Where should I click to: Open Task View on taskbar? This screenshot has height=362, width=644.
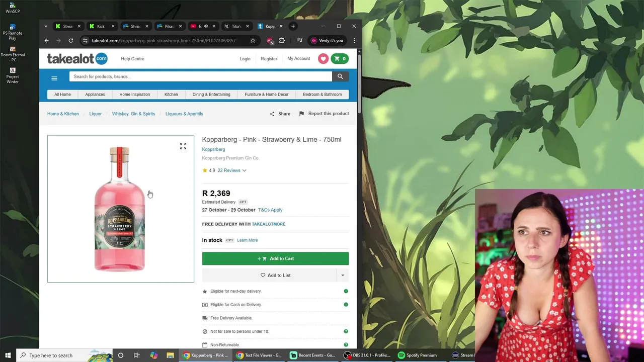[x=137, y=355]
